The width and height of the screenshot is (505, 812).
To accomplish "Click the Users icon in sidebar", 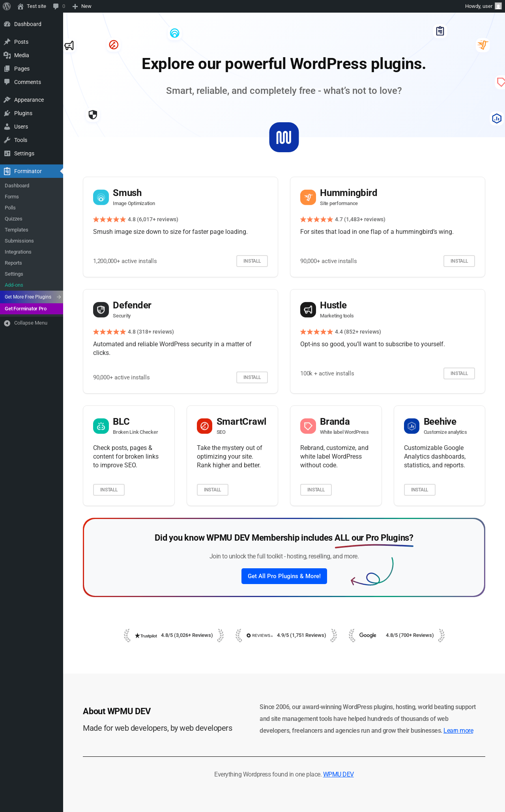I will (x=7, y=127).
